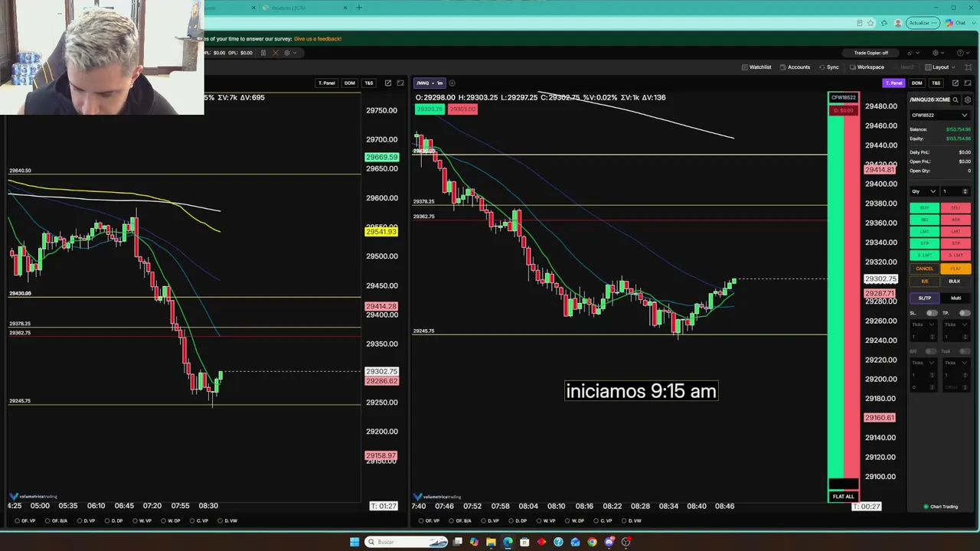
Task: Click the orange FLAT button
Action: pyautogui.click(x=955, y=269)
